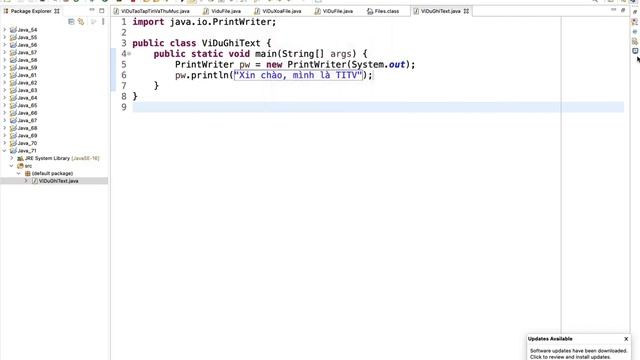This screenshot has width=640, height=360.
Task: Maximize the Package Explorer panel
Action: pyautogui.click(x=102, y=11)
